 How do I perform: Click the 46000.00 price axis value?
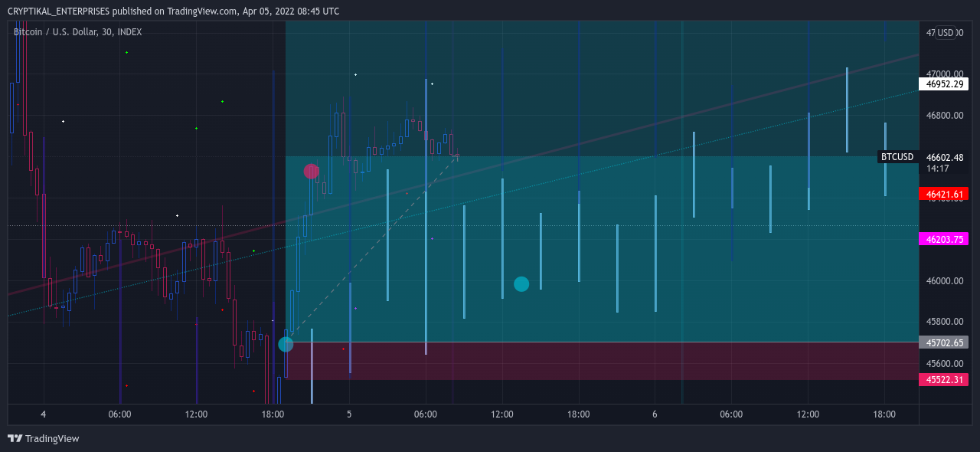click(945, 281)
